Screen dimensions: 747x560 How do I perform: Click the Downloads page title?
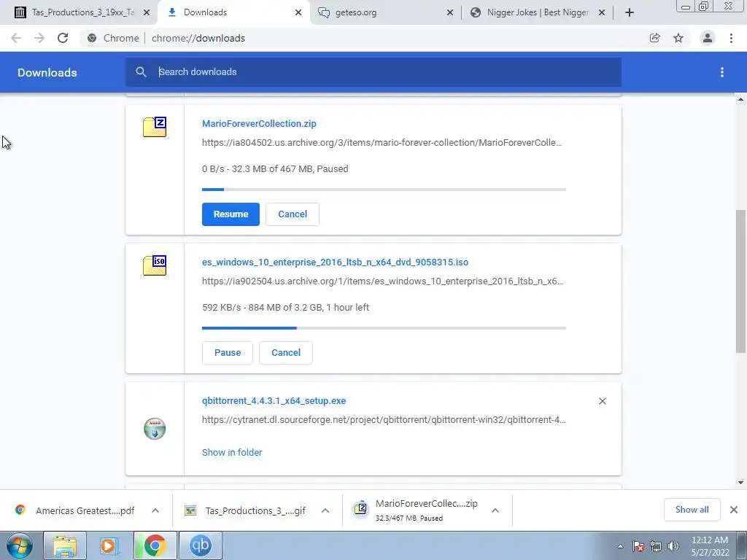tap(47, 72)
